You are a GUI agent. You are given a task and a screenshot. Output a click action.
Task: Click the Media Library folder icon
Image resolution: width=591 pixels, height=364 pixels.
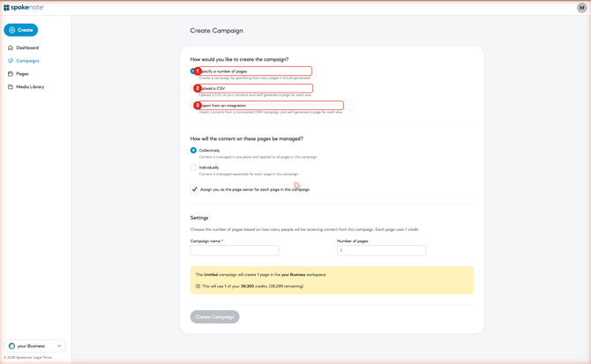click(x=11, y=86)
